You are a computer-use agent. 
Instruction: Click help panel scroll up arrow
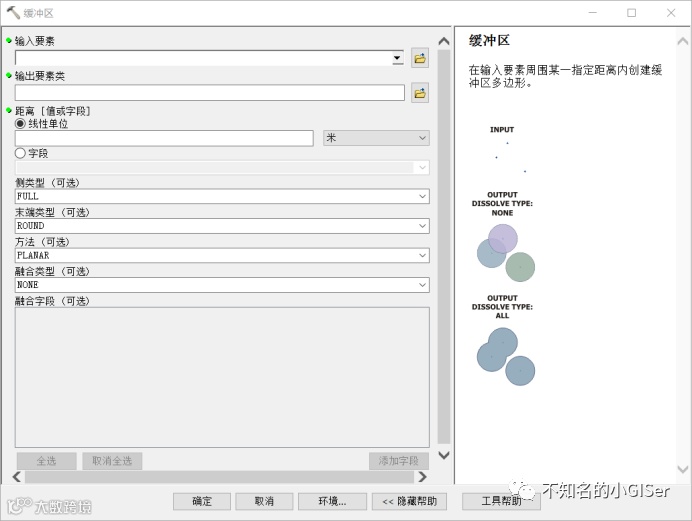(683, 41)
